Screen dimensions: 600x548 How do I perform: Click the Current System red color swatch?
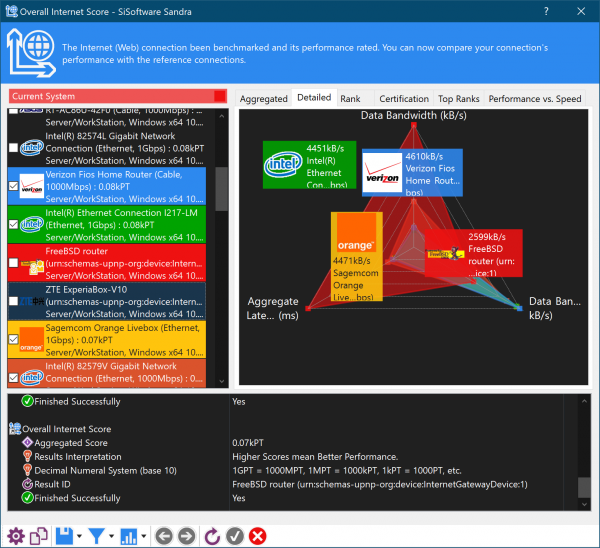click(x=220, y=96)
